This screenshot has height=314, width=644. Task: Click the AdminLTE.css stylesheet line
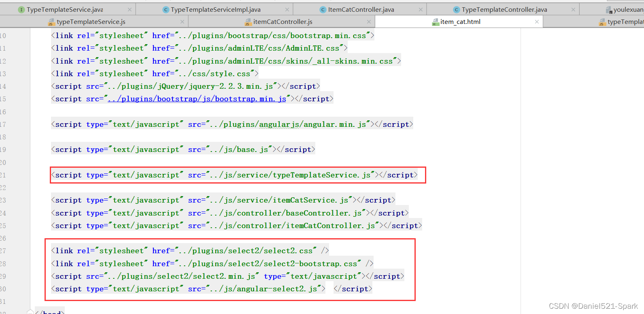[x=199, y=48]
